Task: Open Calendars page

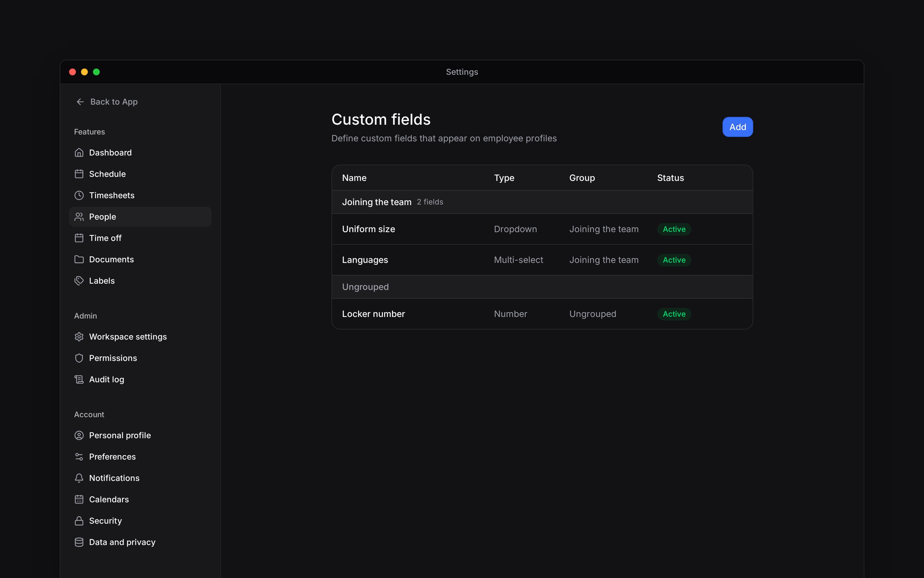Action: pyautogui.click(x=140, y=500)
